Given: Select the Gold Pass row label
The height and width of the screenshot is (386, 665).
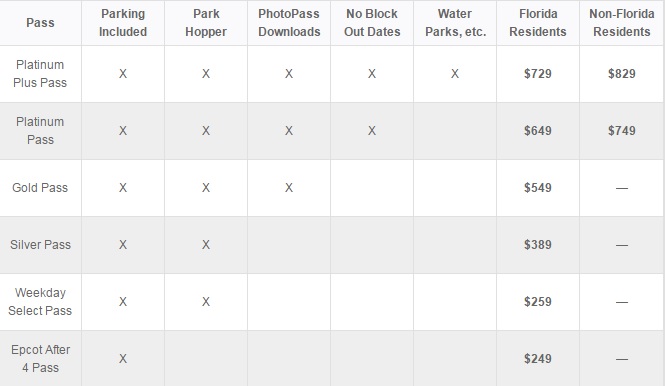Looking at the screenshot, I should [40, 187].
